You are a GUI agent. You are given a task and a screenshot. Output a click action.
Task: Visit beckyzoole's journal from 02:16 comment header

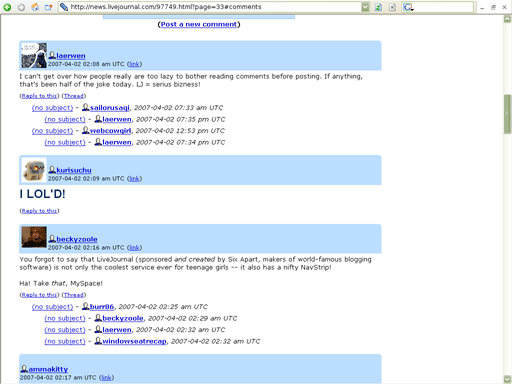coord(77,239)
